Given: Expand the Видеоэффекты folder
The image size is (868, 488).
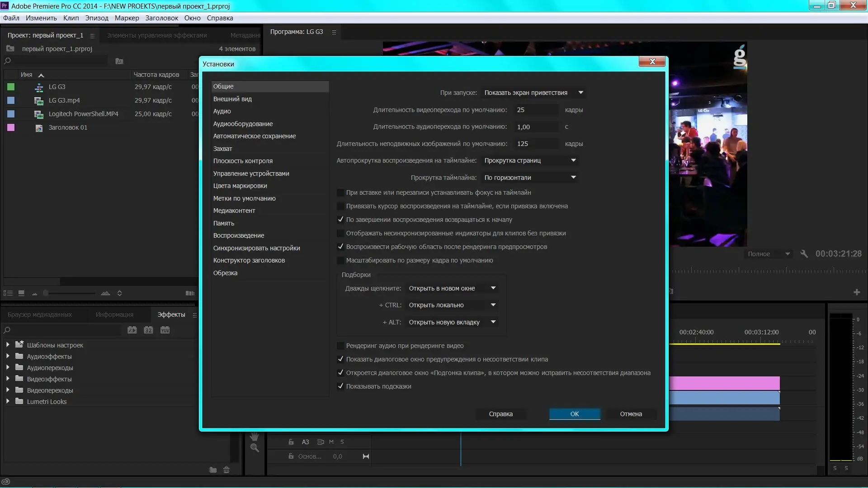Looking at the screenshot, I should pyautogui.click(x=8, y=379).
